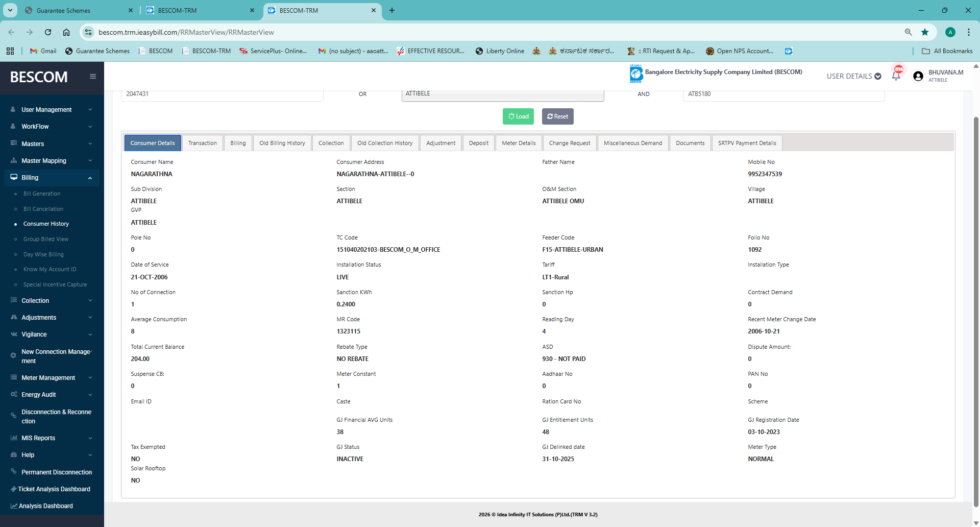Screen dimensions: 980x527
Task: Expand the Meter Management section
Action: click(52, 378)
